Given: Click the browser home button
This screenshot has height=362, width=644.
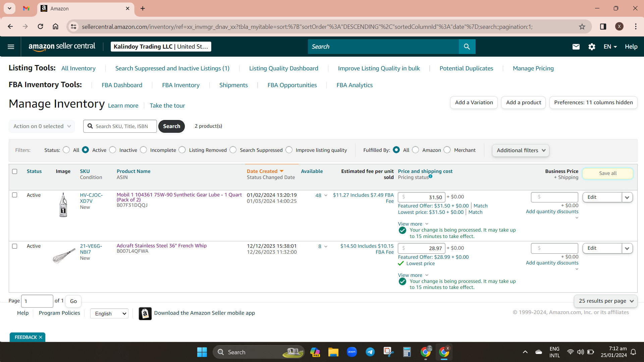Looking at the screenshot, I should 55,26.
